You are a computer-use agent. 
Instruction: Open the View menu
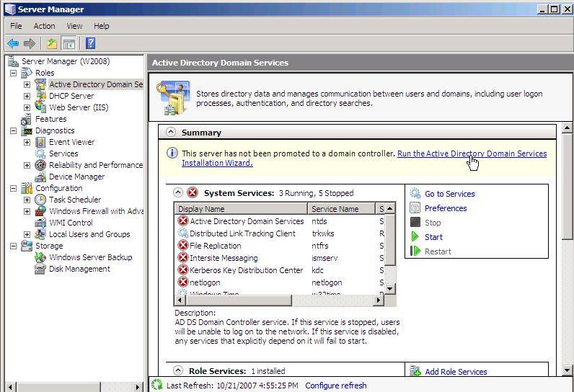point(74,26)
